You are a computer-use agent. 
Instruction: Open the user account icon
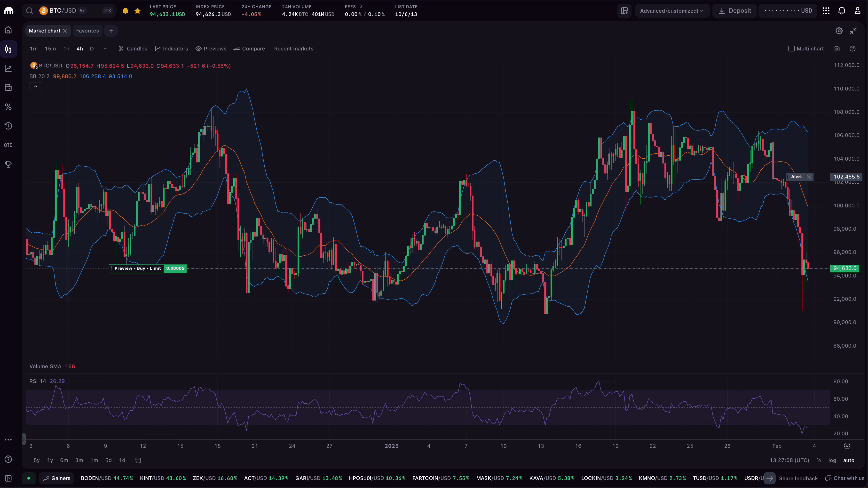pyautogui.click(x=858, y=11)
